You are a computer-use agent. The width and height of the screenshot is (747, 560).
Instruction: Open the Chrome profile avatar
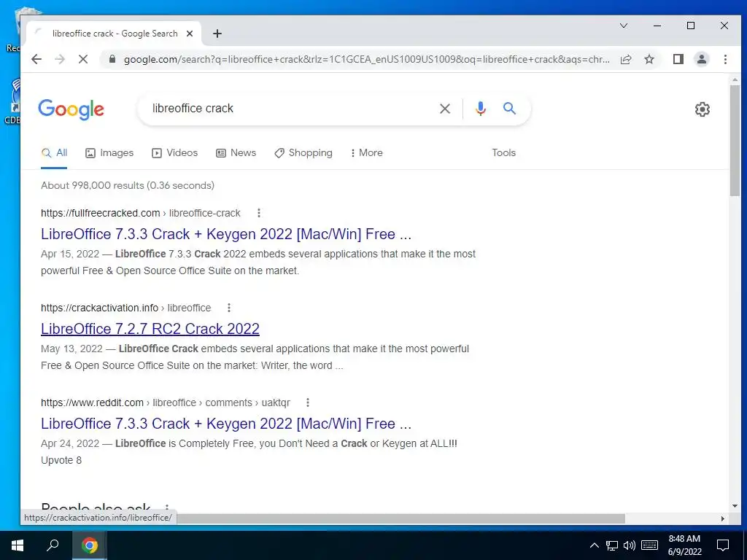tap(701, 59)
